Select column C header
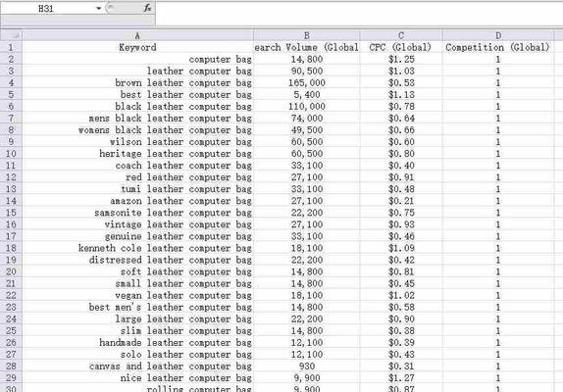 pos(401,35)
